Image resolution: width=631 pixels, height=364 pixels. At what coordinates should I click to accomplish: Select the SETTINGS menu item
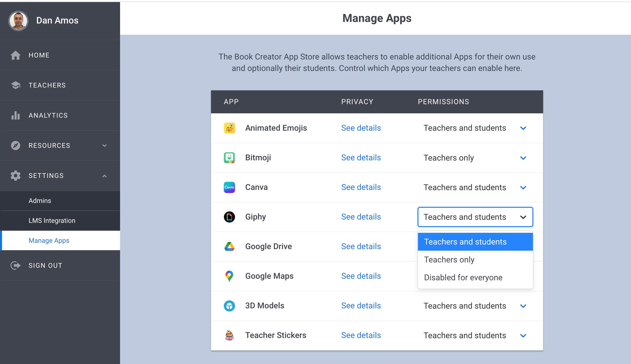pos(60,176)
